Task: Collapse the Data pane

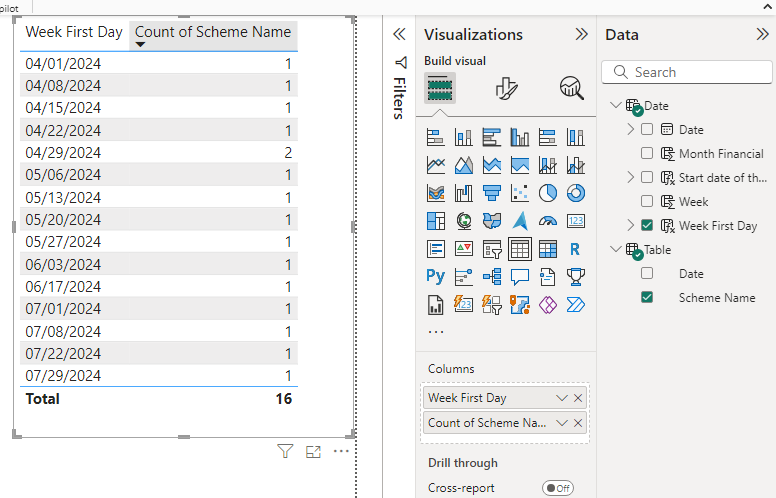Action: coord(763,34)
